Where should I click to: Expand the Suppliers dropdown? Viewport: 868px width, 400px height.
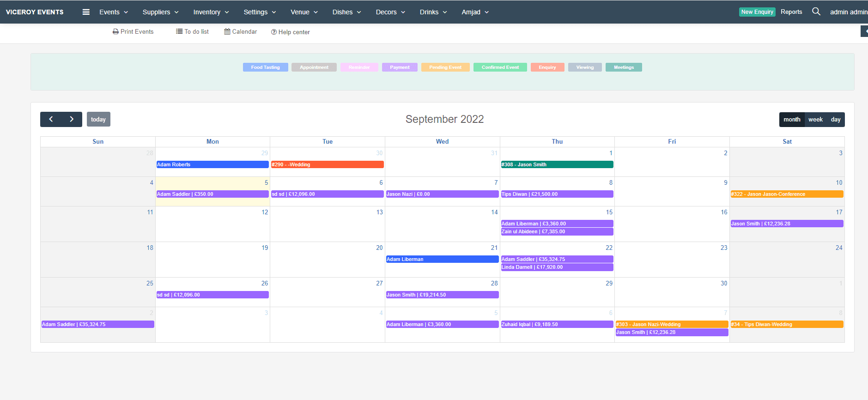[160, 12]
